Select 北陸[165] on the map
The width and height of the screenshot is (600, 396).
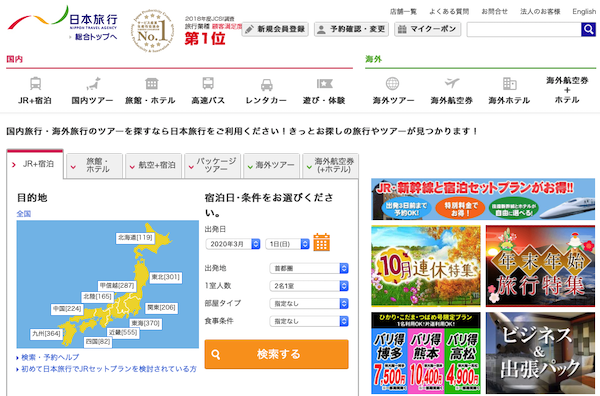[98, 297]
